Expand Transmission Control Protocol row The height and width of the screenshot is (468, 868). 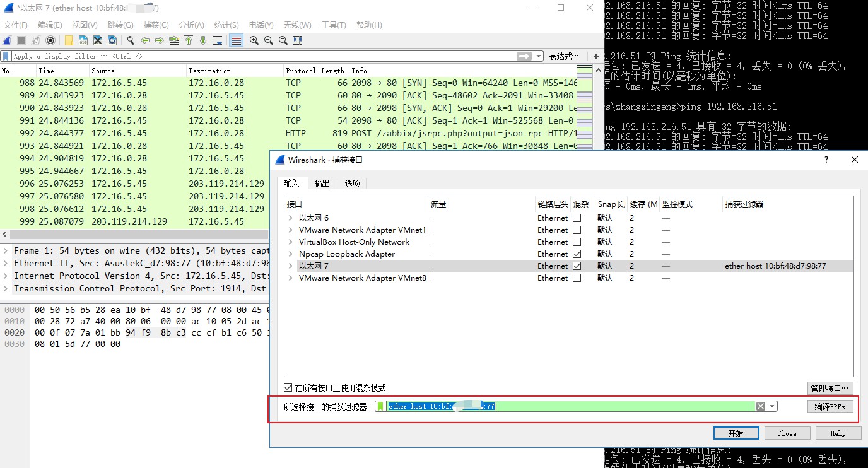tap(6, 289)
